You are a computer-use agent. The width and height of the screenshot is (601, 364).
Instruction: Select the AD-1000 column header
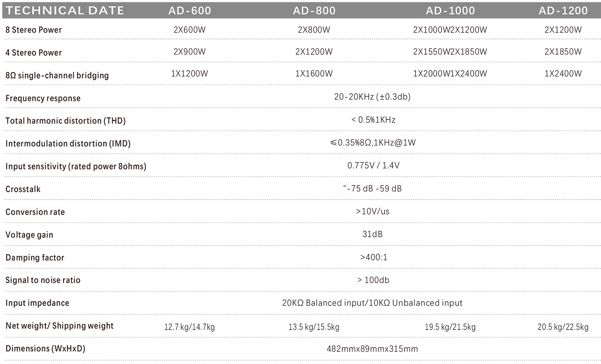(450, 11)
